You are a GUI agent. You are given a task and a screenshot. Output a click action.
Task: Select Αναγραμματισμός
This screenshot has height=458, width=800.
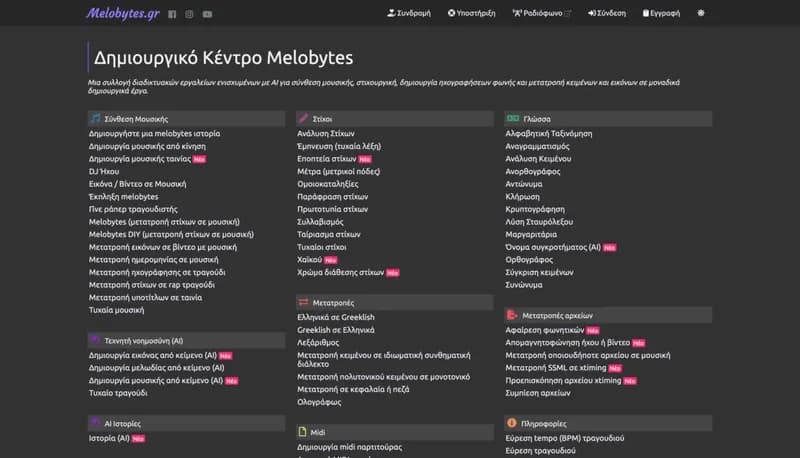pyautogui.click(x=538, y=146)
